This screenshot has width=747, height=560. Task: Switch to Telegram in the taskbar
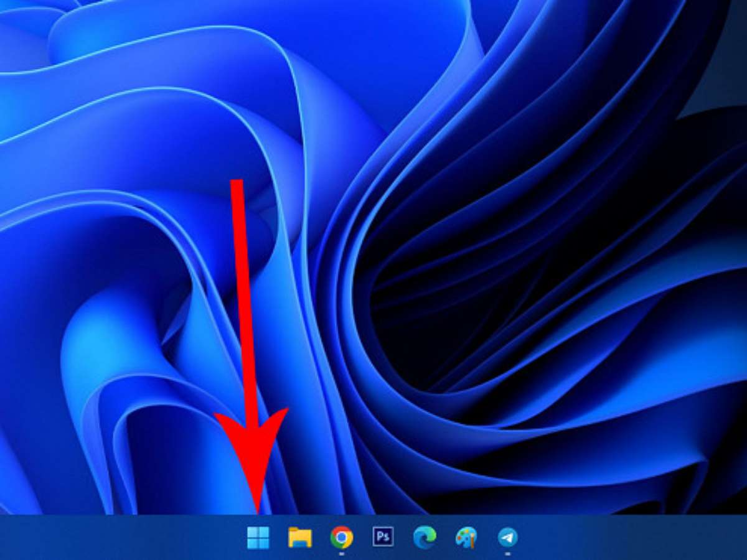(x=508, y=537)
